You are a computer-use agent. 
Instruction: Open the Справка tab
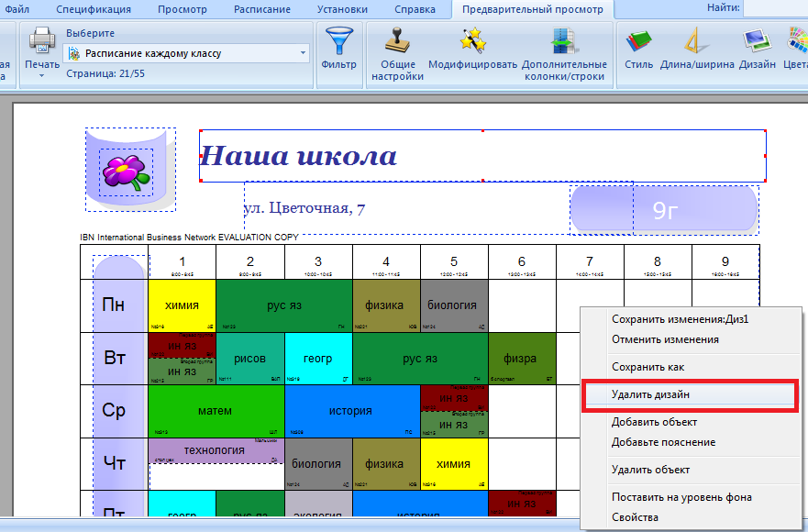click(415, 9)
